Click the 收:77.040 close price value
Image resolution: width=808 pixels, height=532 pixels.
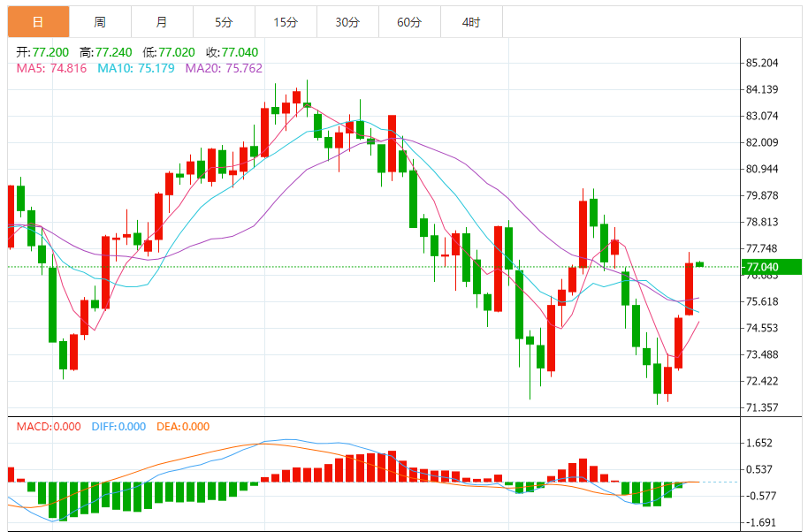[x=232, y=52]
